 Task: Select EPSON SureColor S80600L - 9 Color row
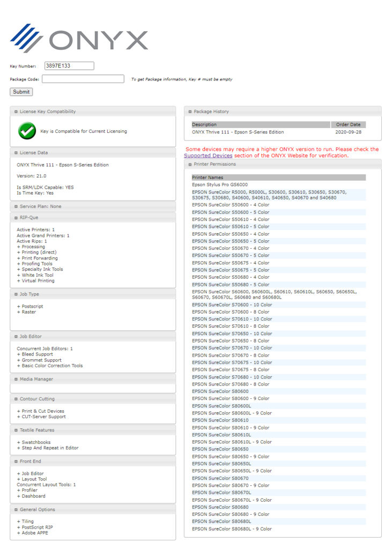[x=278, y=413]
